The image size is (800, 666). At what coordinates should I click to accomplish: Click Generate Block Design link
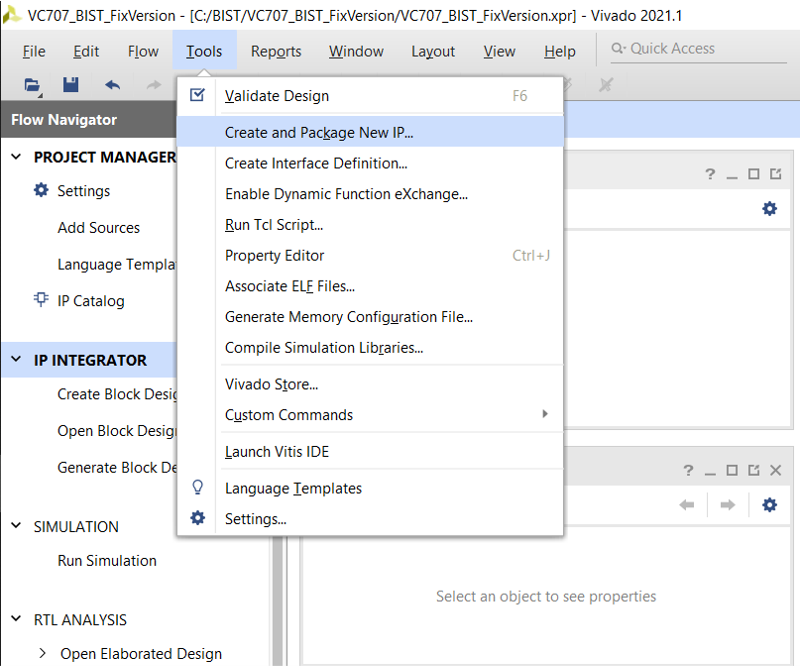tap(117, 467)
